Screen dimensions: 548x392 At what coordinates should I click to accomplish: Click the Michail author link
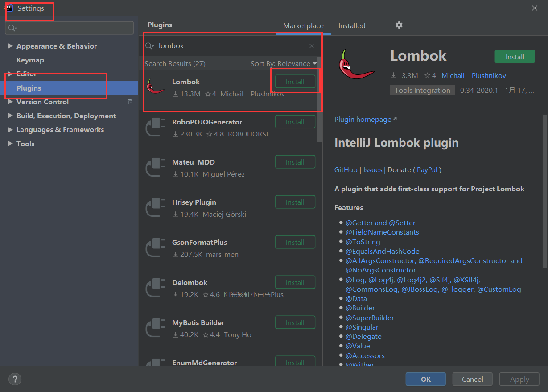[x=453, y=76]
